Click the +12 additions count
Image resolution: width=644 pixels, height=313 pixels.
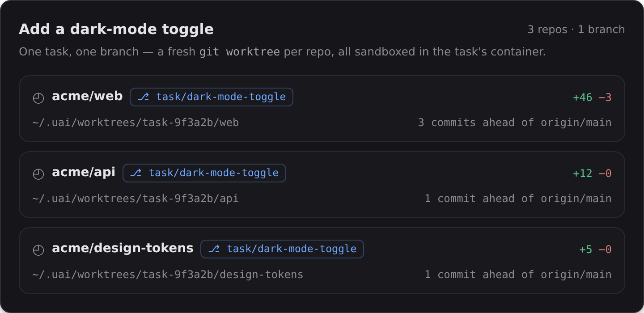[583, 173]
